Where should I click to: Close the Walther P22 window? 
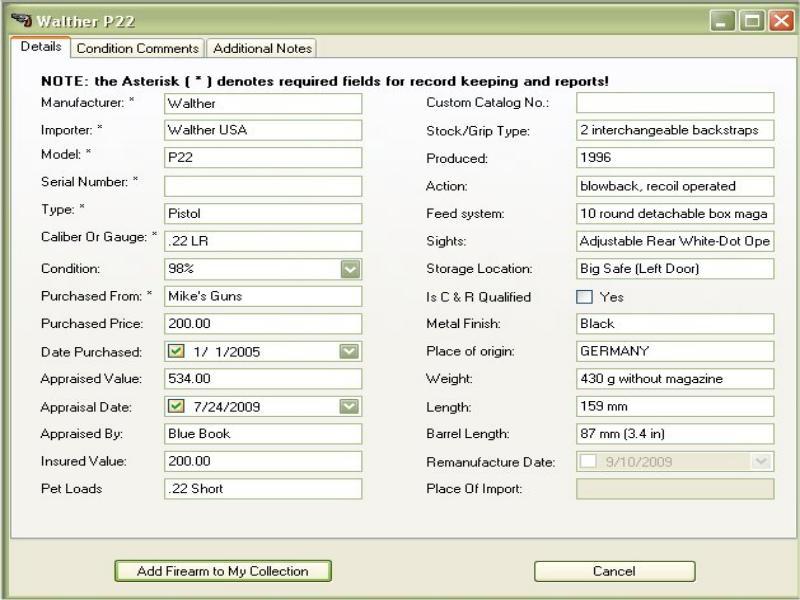tap(782, 21)
